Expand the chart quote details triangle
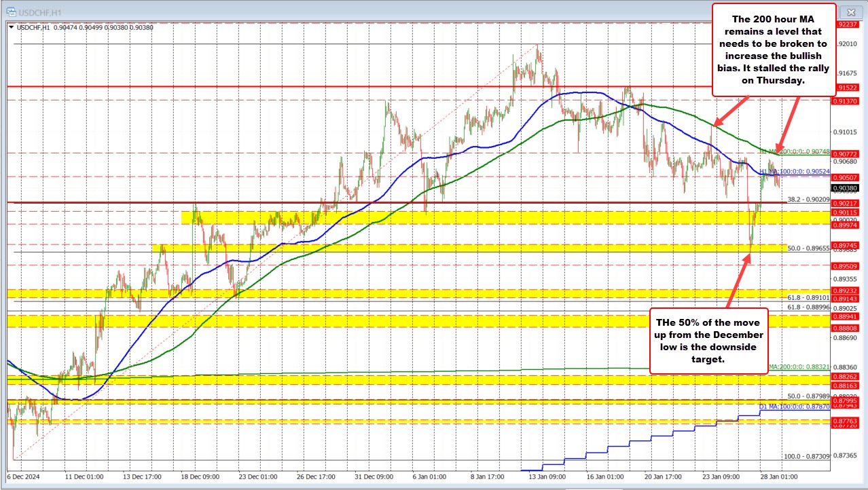 (11, 27)
